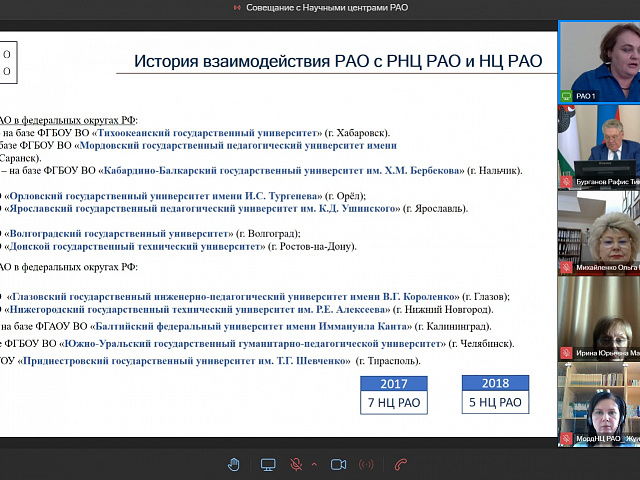Click the screen share monitor icon
This screenshot has width=640, height=480.
click(x=268, y=464)
